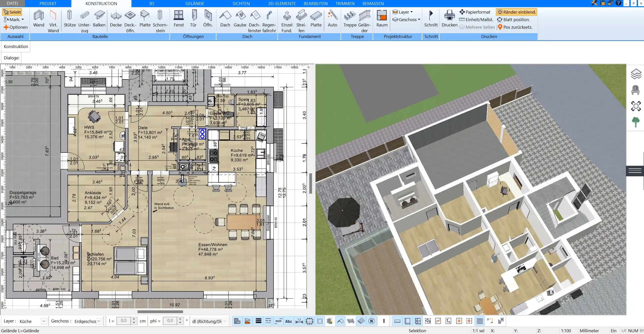Click Pos zurücksetz. button
644x334 pixels.
[515, 27]
